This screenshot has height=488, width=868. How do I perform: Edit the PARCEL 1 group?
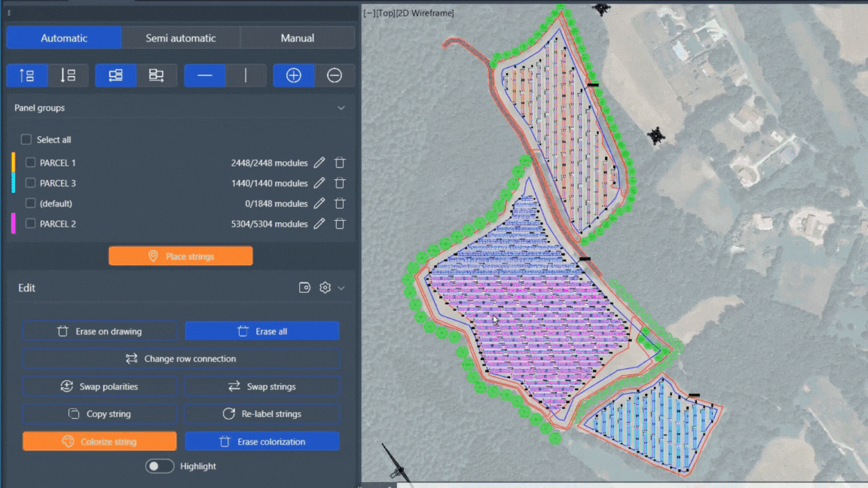[319, 163]
